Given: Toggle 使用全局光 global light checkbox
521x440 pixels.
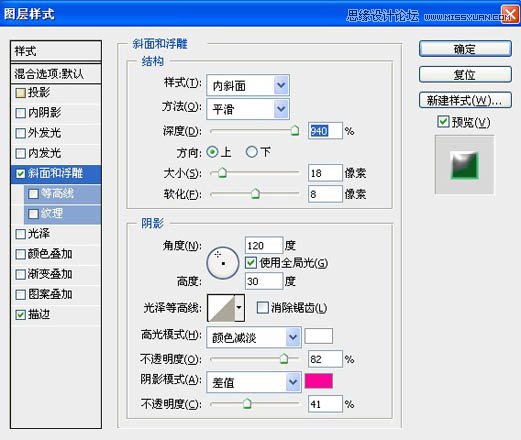Looking at the screenshot, I should click(251, 263).
